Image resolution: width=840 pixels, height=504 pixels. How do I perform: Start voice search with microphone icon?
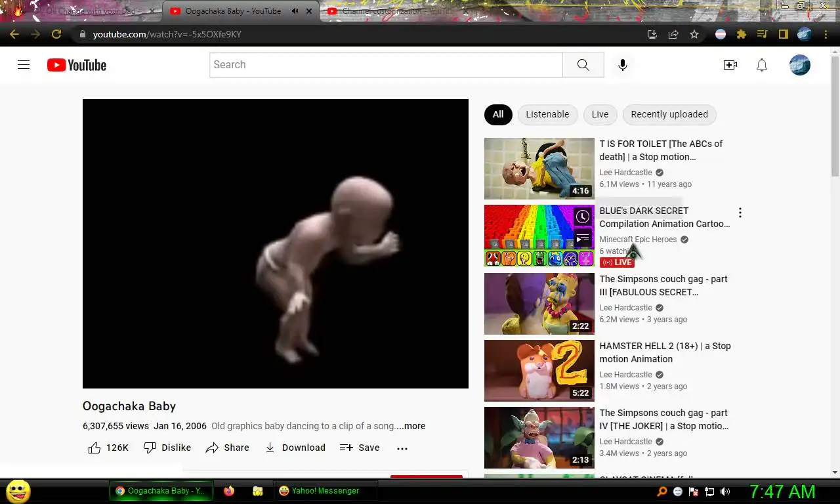(622, 65)
